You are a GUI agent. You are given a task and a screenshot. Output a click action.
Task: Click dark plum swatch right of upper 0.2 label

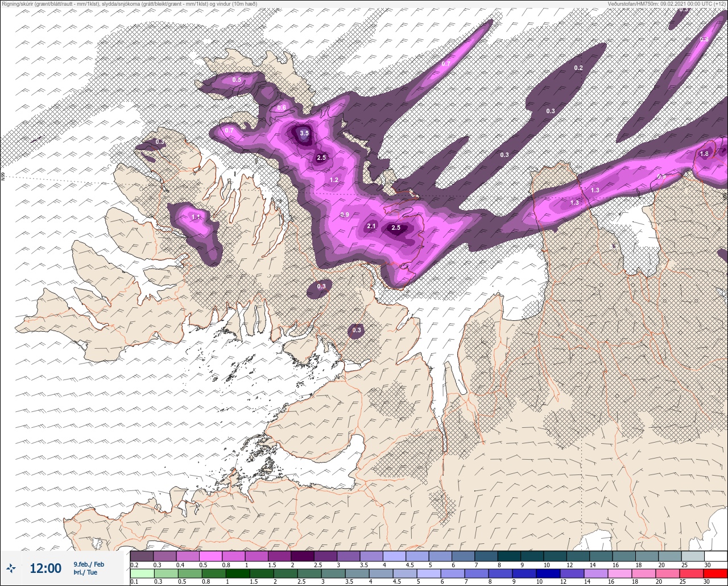click(x=142, y=556)
